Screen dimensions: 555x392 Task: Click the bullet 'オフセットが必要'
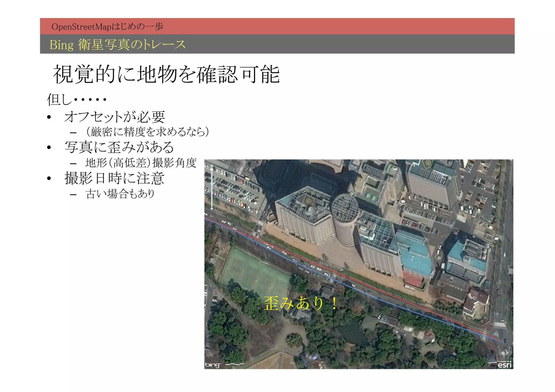[x=115, y=117]
